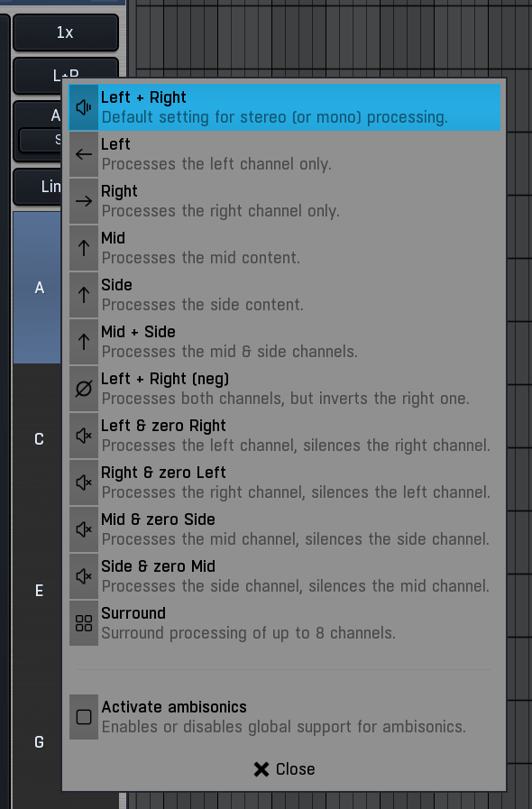Click the right arrow icon for Right channel
Viewport: 532px width, 809px height.
click(x=84, y=201)
